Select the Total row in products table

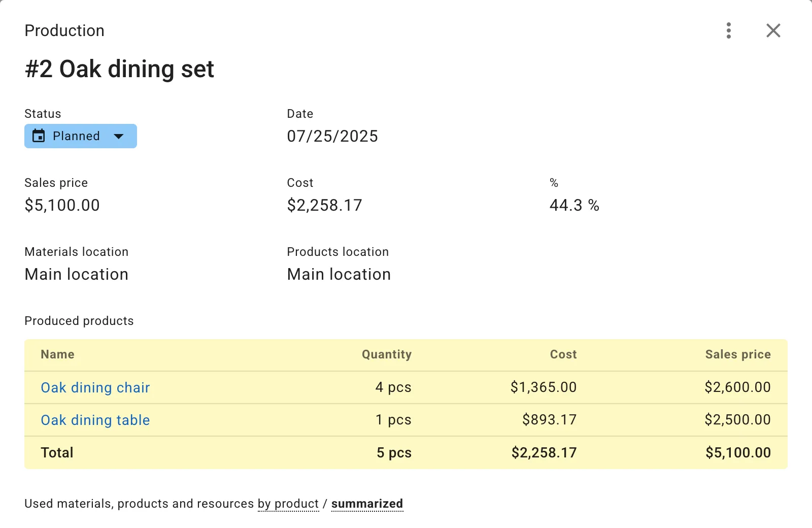(57, 452)
